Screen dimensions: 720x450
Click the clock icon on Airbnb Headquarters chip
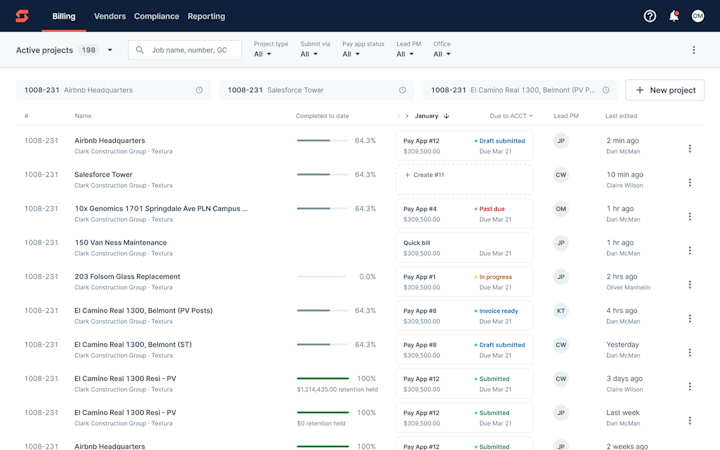[x=199, y=90]
